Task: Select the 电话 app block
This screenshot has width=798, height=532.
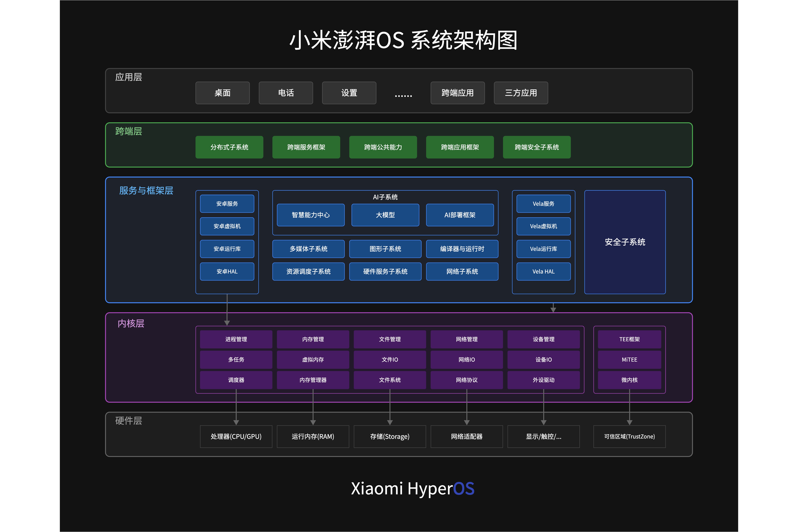Action: pyautogui.click(x=286, y=93)
